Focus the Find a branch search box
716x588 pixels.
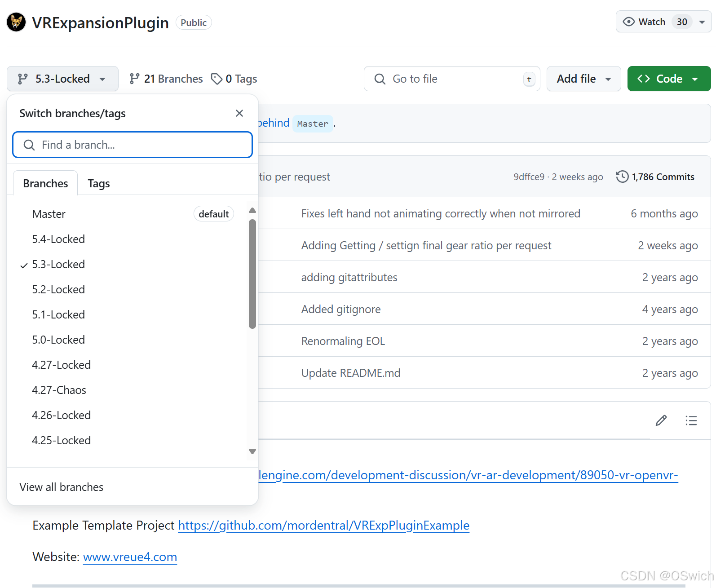point(133,145)
